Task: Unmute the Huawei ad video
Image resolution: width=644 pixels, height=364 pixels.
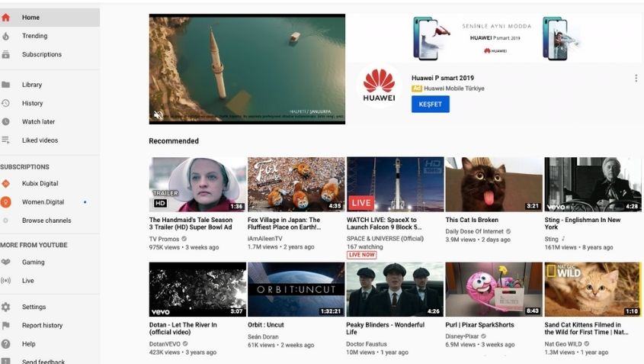Action: [159, 115]
